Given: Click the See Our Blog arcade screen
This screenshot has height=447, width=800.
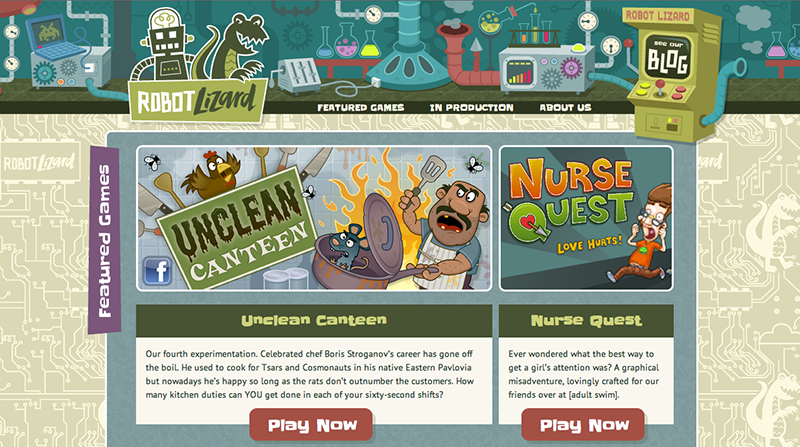Looking at the screenshot, I should pyautogui.click(x=668, y=58).
